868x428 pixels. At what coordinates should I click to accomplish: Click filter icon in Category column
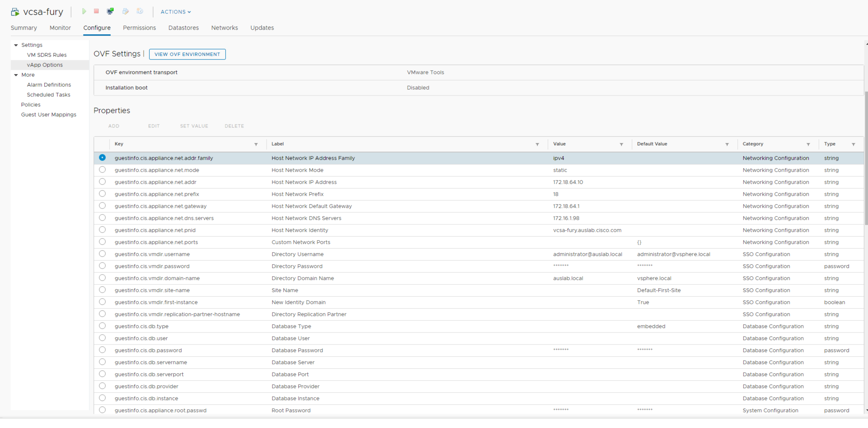click(x=808, y=144)
